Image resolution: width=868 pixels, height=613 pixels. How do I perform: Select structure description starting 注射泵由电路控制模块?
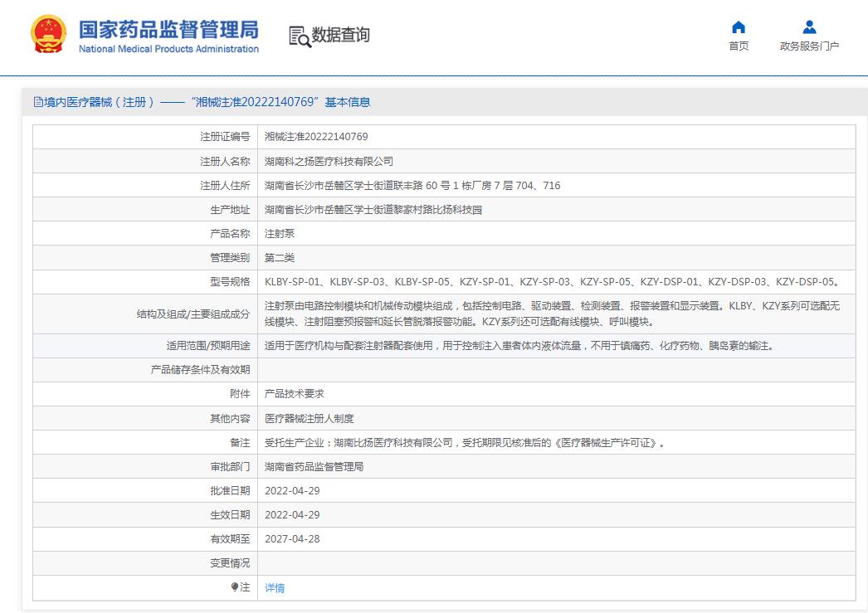553,314
